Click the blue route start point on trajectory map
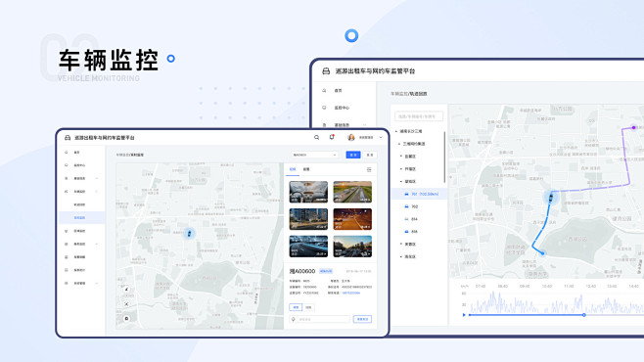Viewport: 644px width, 362px height. tap(542, 253)
